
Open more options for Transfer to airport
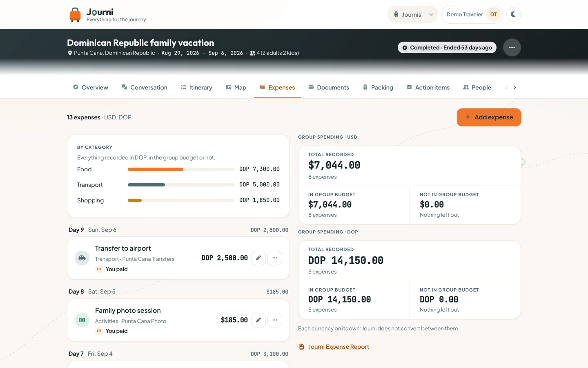(275, 258)
